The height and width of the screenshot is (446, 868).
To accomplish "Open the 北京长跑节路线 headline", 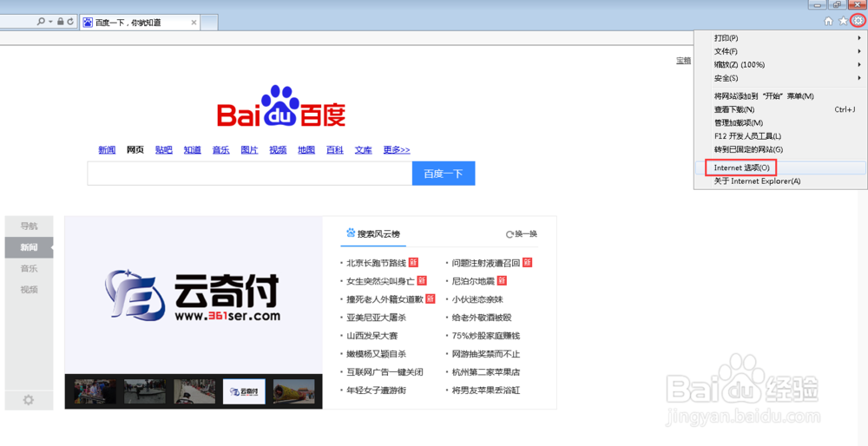I will click(x=377, y=263).
